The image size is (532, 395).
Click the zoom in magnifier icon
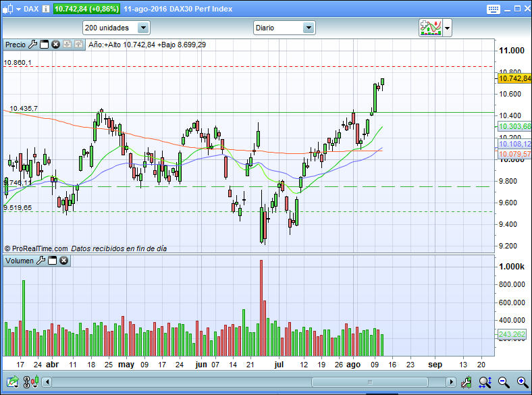point(523,383)
